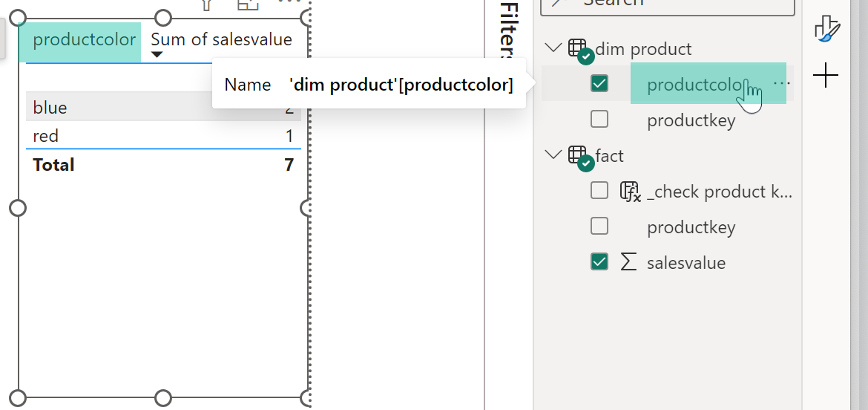Image resolution: width=868 pixels, height=410 pixels.
Task: Check the _check product key measure checkbox
Action: point(599,191)
